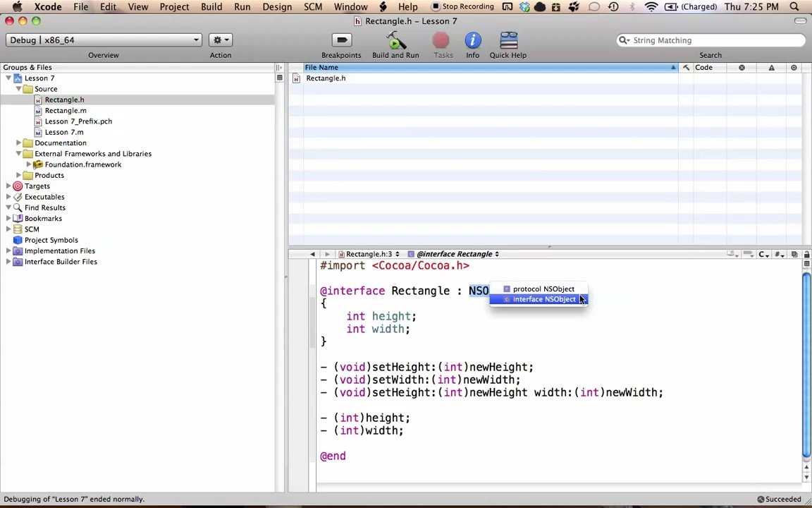This screenshot has width=812, height=508.
Task: Open the Design menu
Action: click(x=277, y=7)
